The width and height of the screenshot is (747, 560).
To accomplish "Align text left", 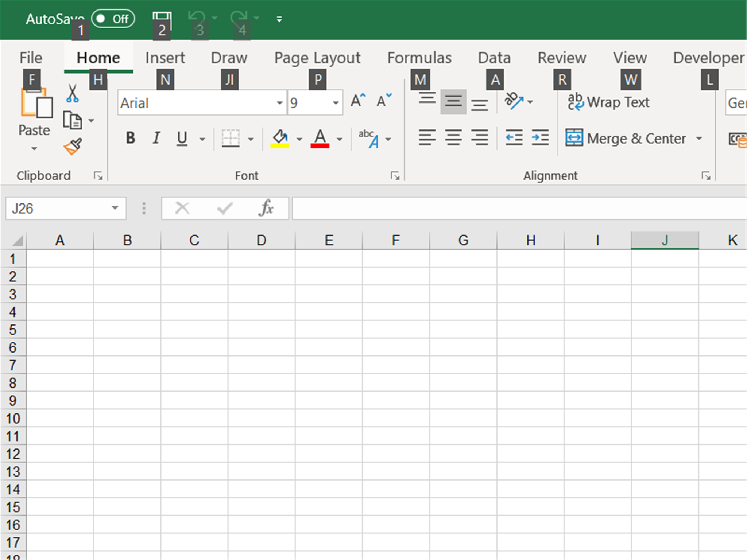I will point(427,137).
